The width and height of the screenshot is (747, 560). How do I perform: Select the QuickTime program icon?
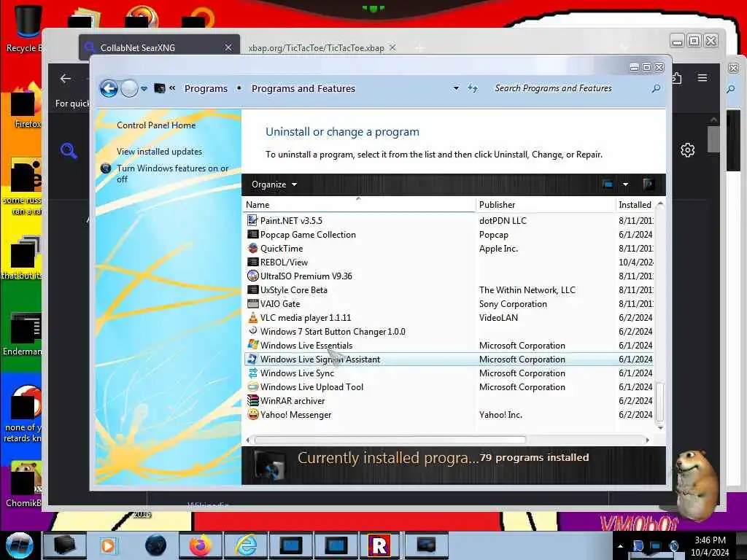[252, 248]
